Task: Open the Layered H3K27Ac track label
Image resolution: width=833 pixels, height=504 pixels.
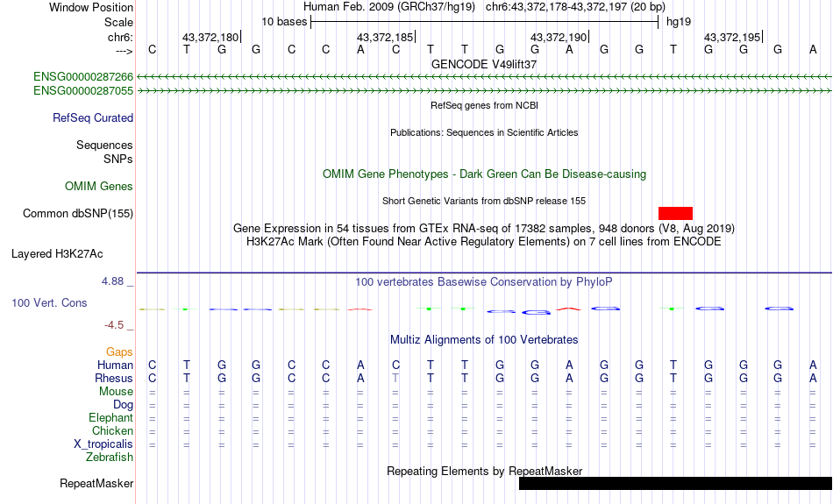Action: click(x=57, y=254)
